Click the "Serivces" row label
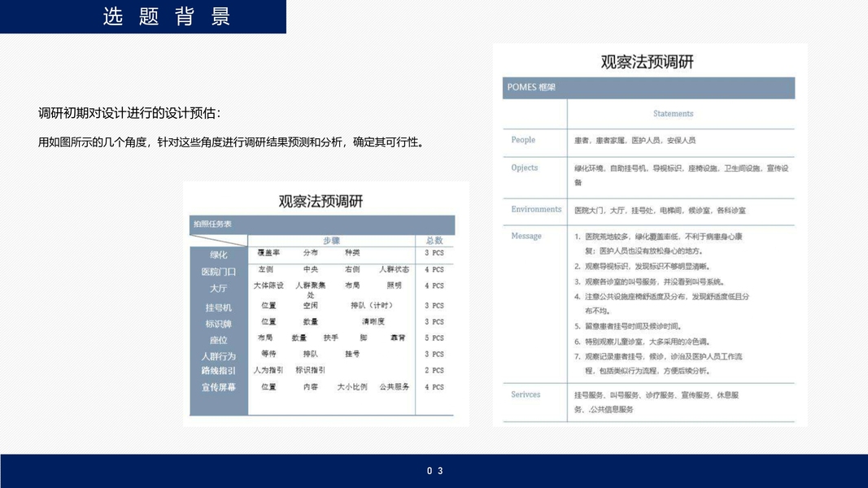The width and height of the screenshot is (868, 488). pos(526,394)
